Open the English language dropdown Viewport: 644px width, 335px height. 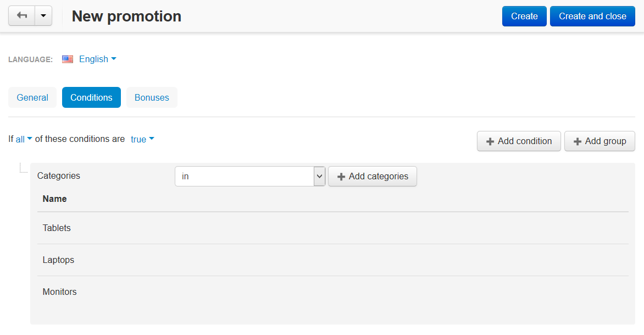tap(98, 59)
